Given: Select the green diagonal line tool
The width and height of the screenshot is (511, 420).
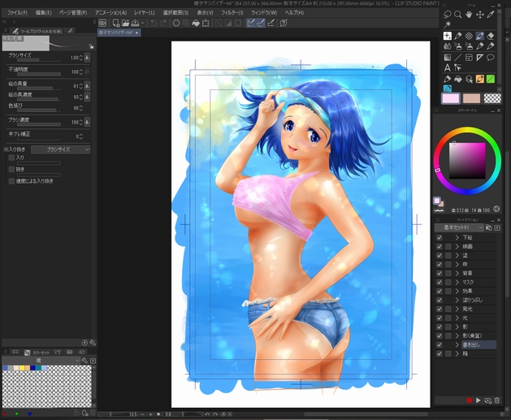Looking at the screenshot, I should pyautogui.click(x=491, y=79).
